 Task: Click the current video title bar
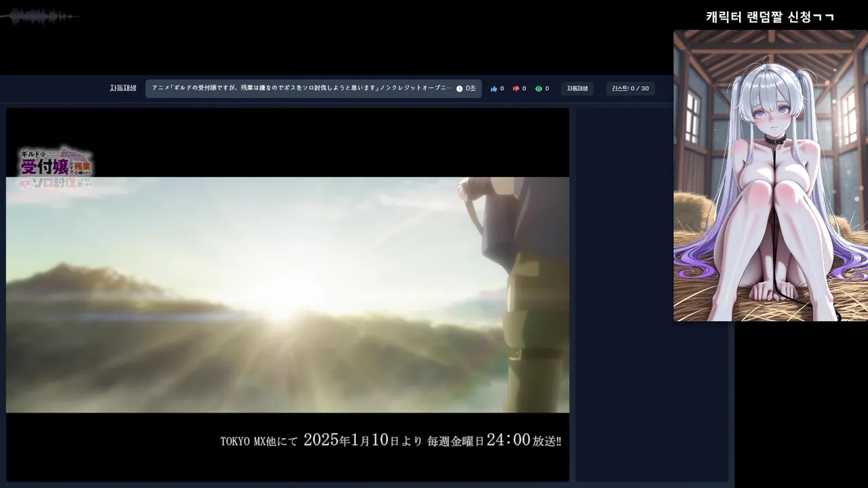tap(313, 89)
